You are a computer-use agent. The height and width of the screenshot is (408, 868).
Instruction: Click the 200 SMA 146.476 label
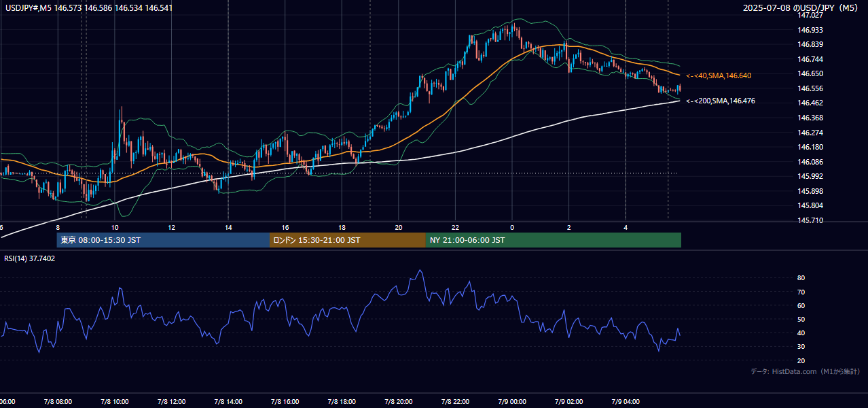point(721,101)
